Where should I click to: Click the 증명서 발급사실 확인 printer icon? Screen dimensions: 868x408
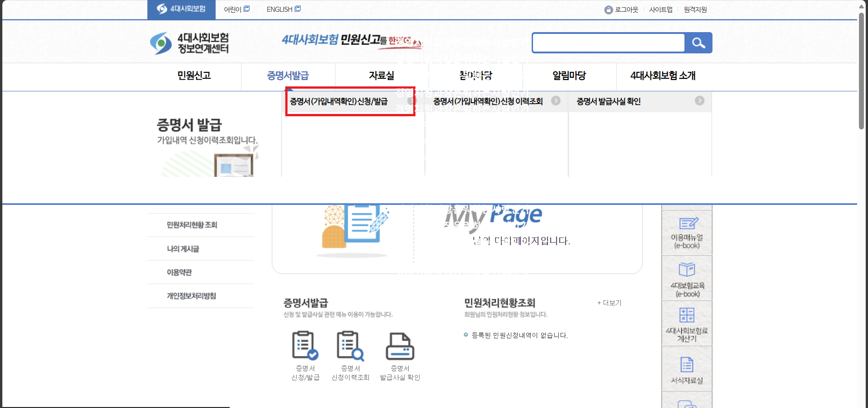400,346
